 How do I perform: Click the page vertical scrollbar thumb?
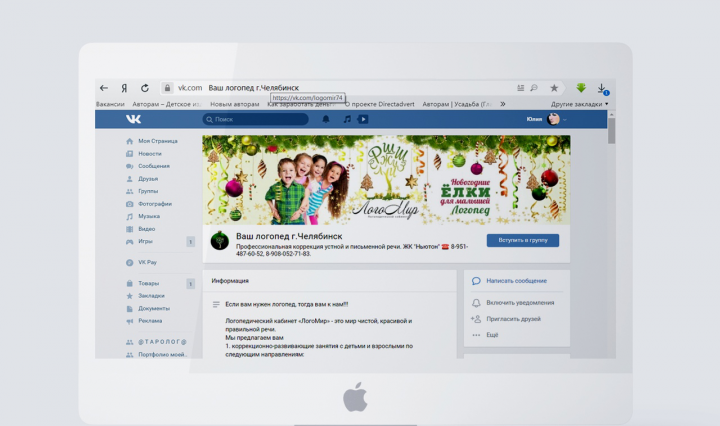click(x=611, y=131)
